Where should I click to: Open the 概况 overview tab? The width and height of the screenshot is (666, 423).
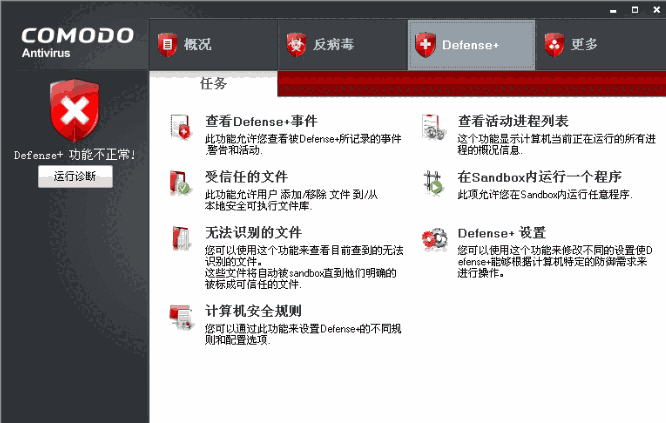(213, 45)
